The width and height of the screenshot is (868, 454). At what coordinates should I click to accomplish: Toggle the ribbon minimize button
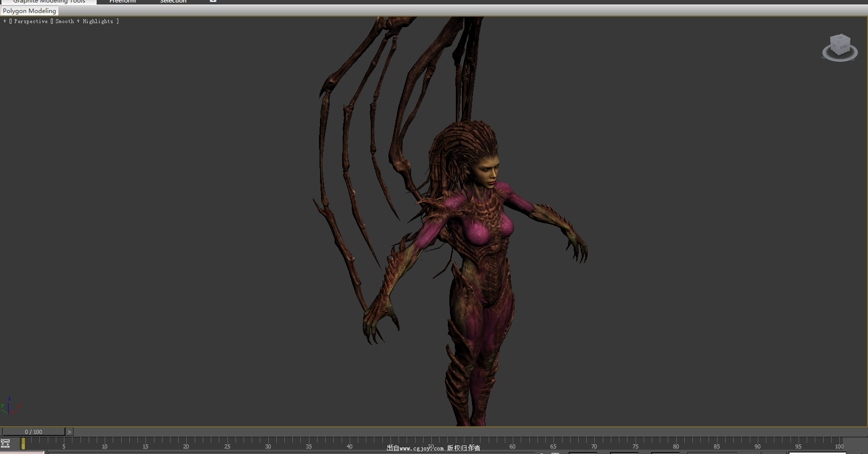click(213, 1)
